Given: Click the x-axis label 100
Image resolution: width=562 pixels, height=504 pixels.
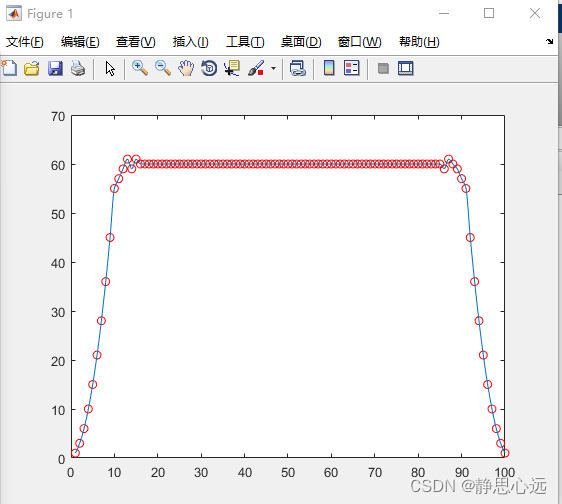Looking at the screenshot, I should tap(505, 472).
